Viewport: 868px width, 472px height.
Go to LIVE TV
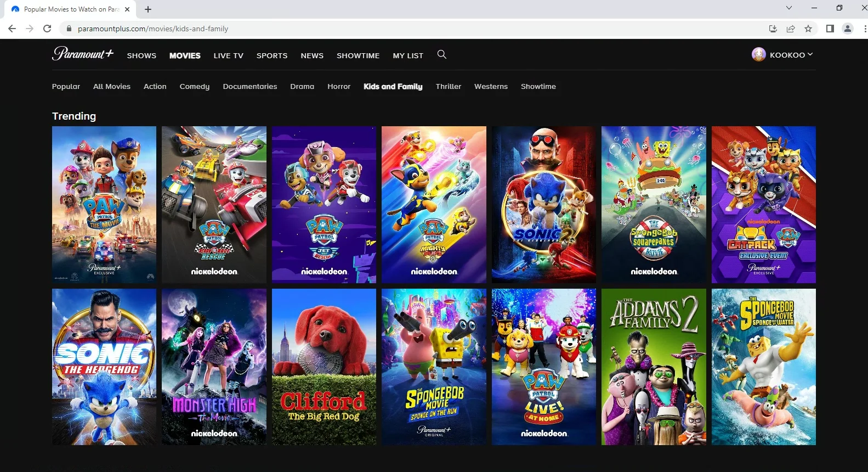[x=229, y=55]
